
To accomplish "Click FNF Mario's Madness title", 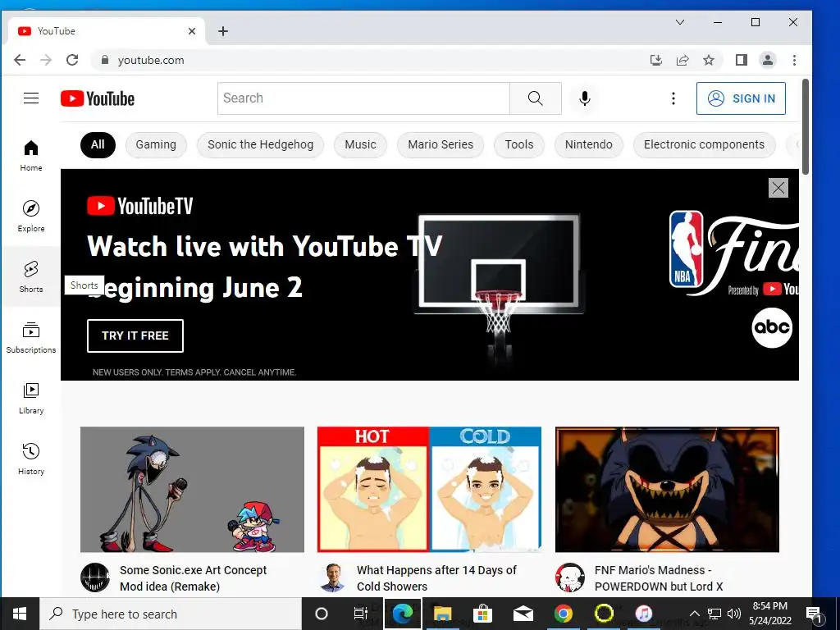I will [x=659, y=578].
